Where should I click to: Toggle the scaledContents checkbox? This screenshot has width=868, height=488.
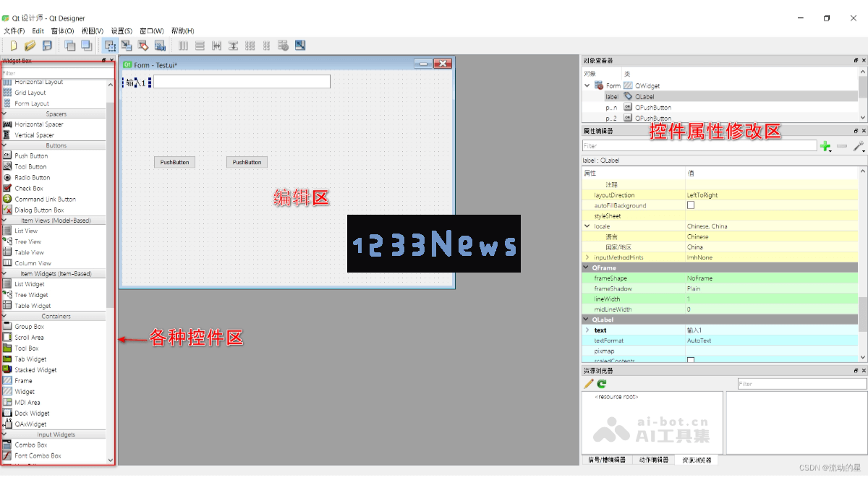pyautogui.click(x=690, y=360)
